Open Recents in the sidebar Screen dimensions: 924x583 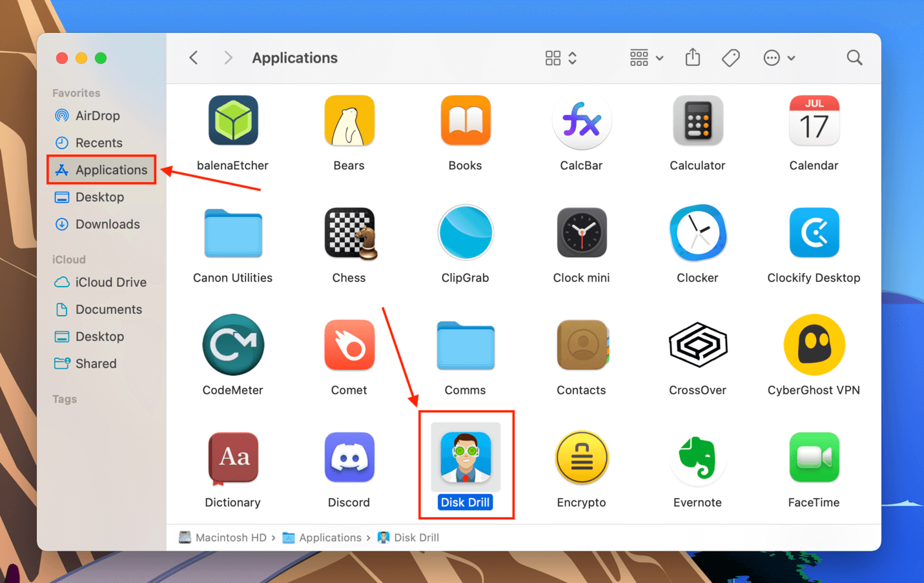[x=89, y=143]
